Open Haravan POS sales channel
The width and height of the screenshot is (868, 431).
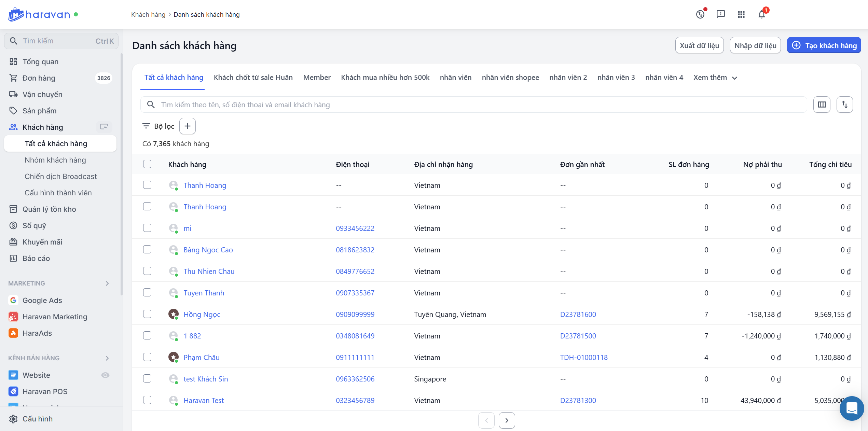click(x=45, y=391)
